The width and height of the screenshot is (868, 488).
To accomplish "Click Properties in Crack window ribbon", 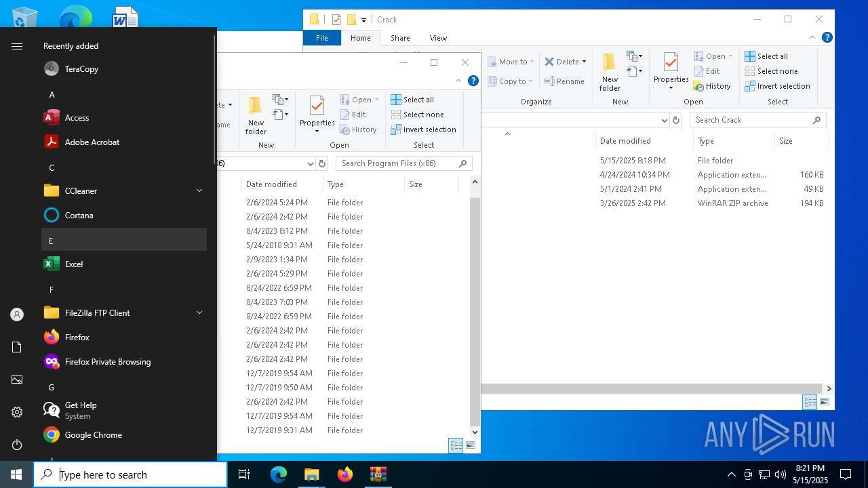I will (671, 71).
